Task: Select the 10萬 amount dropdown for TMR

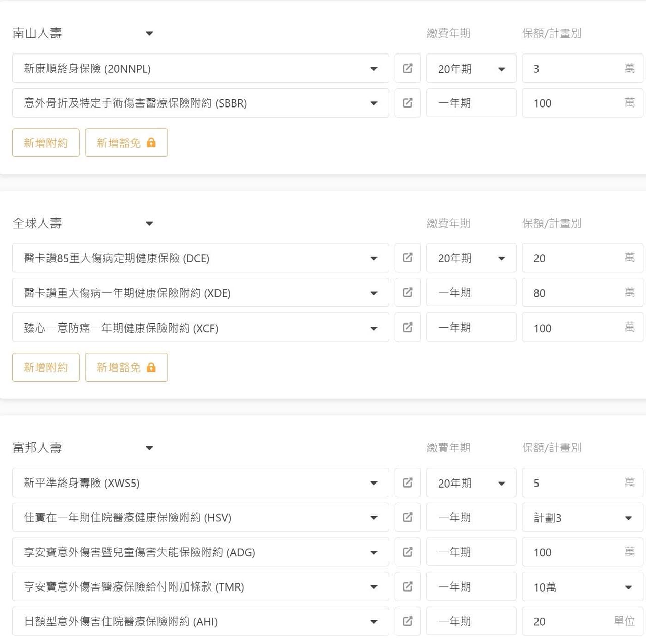Action: (582, 587)
